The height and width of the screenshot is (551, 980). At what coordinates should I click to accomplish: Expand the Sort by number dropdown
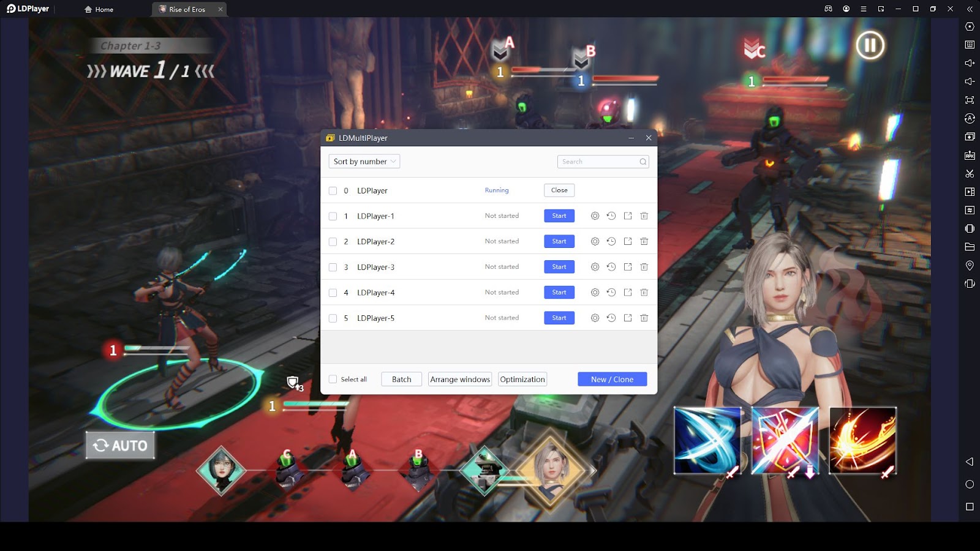(364, 162)
